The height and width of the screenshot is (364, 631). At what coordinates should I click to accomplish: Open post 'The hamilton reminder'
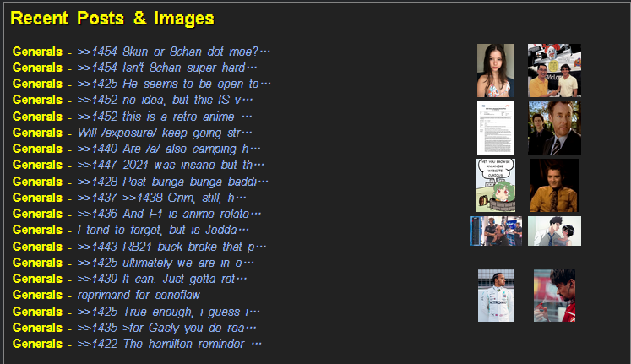click(169, 344)
